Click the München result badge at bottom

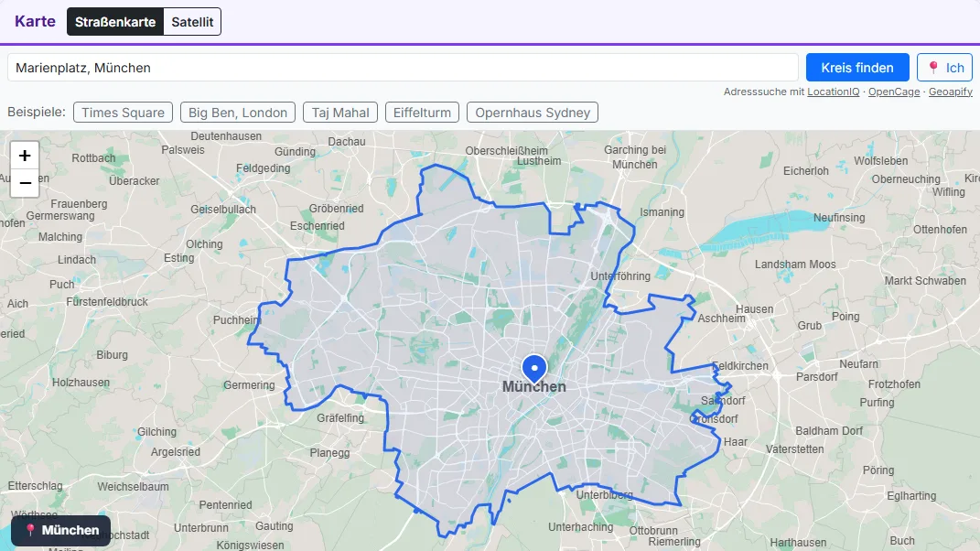coord(61,530)
